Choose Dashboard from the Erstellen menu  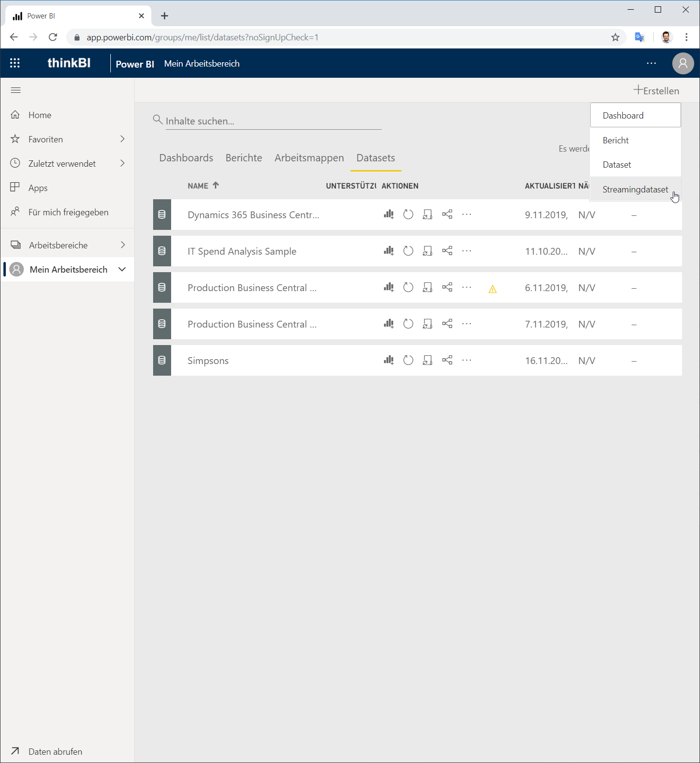[x=635, y=115]
